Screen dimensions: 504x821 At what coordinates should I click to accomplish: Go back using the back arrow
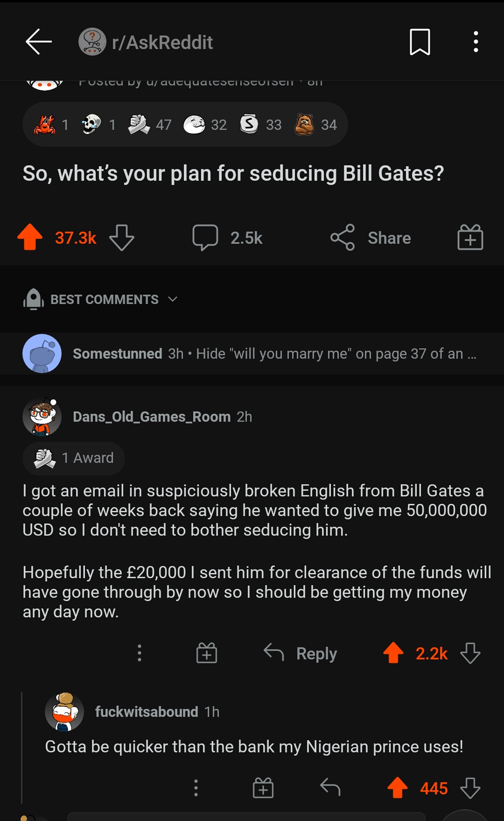click(38, 42)
